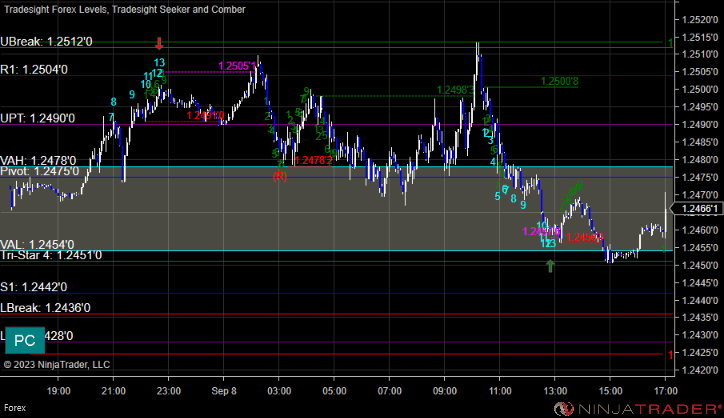724x418 pixels.
Task: Click the NinjaTrader logo
Action: pyautogui.click(x=638, y=408)
